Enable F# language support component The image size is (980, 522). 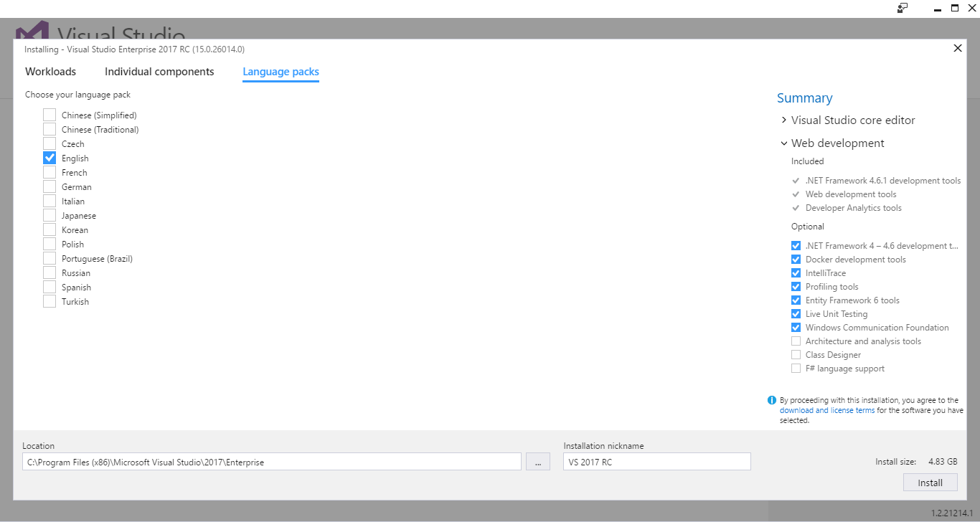[796, 369]
